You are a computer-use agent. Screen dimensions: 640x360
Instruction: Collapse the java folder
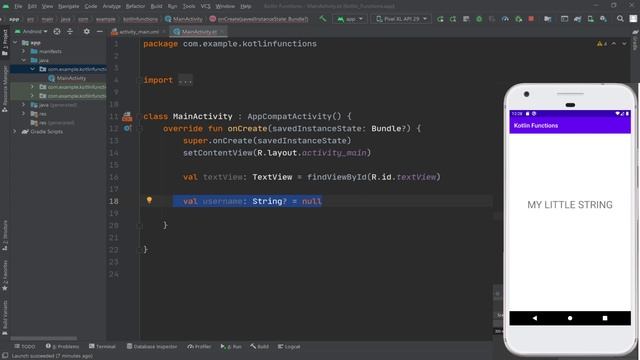point(24,60)
